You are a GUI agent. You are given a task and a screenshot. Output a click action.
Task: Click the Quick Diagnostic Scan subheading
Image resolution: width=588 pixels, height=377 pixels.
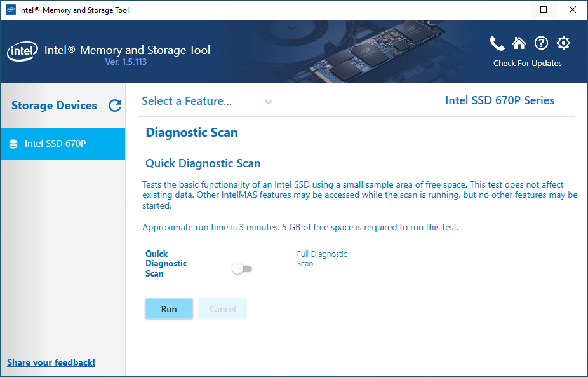click(x=203, y=163)
